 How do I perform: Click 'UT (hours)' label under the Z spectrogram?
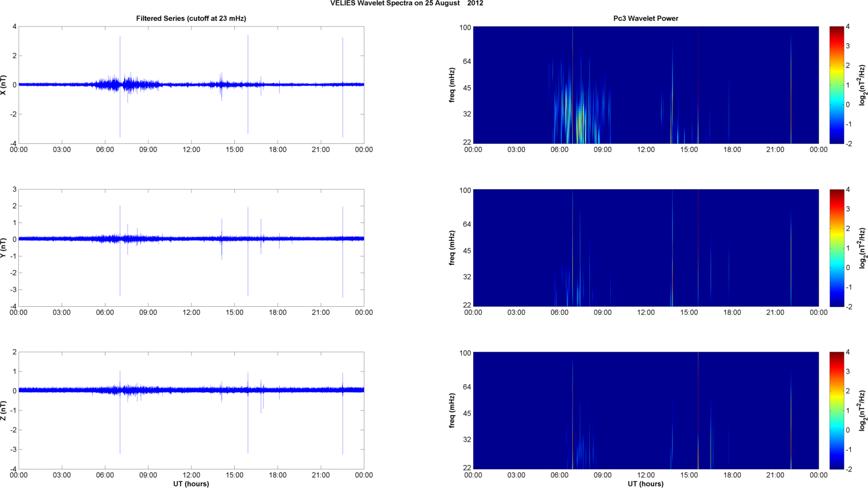[x=646, y=484]
